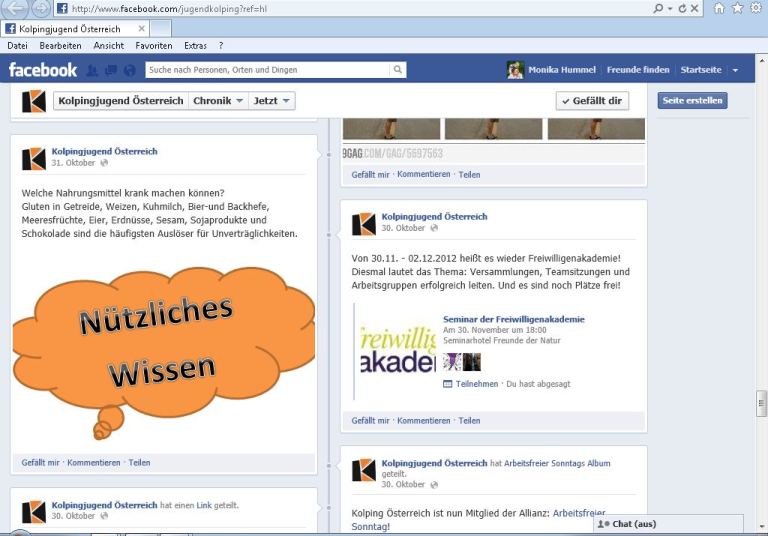
Task: Open browser settings gear icon
Action: (755, 8)
